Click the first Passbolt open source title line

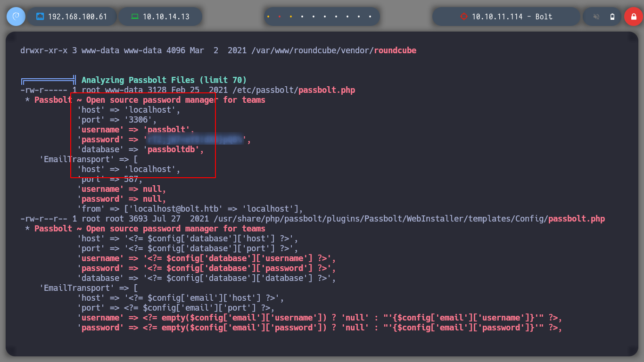point(145,100)
